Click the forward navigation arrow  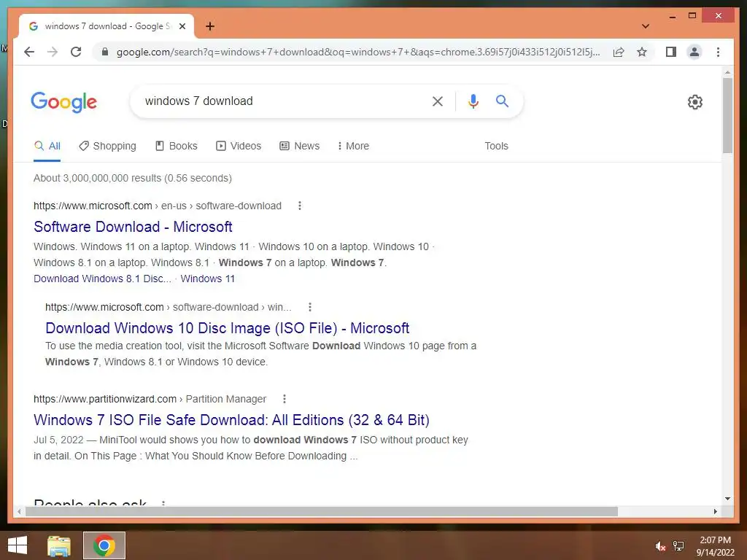coord(53,52)
